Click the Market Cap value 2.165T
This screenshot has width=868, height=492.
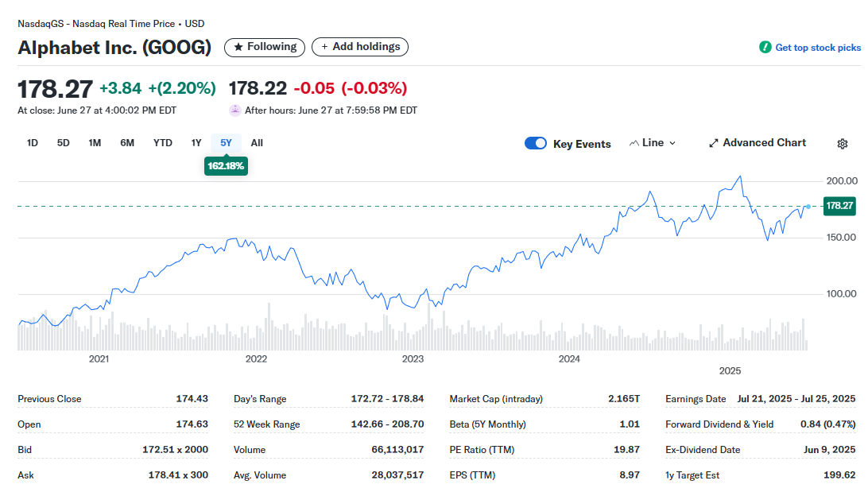[624, 398]
